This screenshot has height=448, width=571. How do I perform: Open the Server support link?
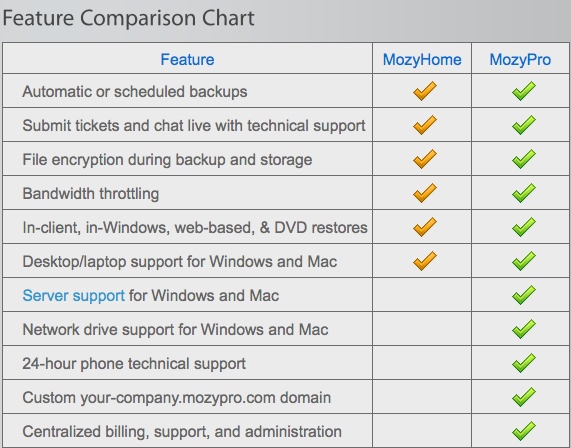pos(74,295)
